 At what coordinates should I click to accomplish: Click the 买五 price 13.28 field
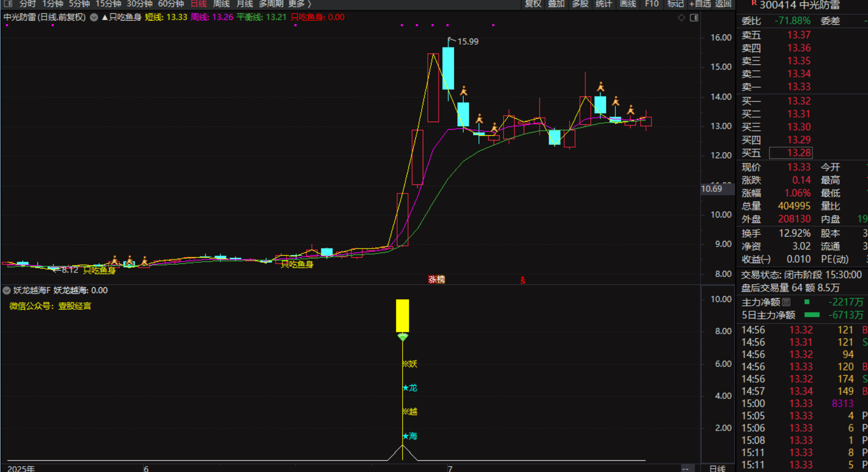(791, 153)
